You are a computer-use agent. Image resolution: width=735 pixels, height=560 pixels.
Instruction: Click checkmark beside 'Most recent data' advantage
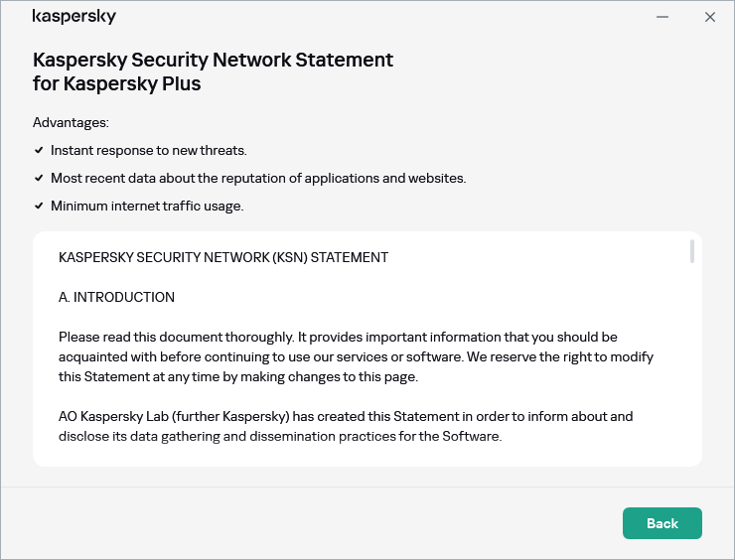point(39,178)
